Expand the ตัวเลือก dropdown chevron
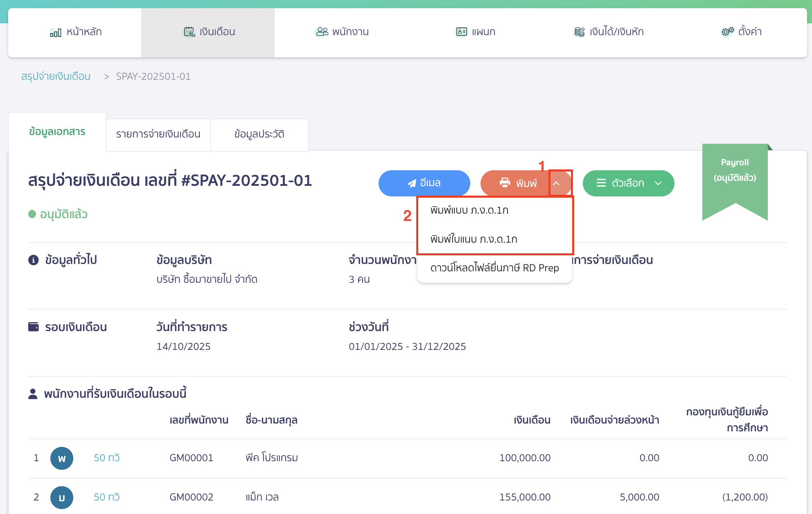The image size is (812, 514). click(x=659, y=183)
